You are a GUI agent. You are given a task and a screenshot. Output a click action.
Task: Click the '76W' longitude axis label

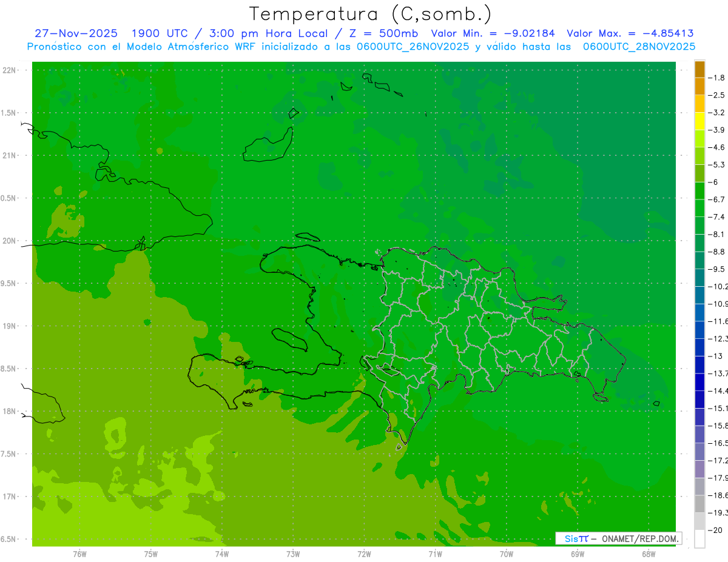pyautogui.click(x=79, y=554)
